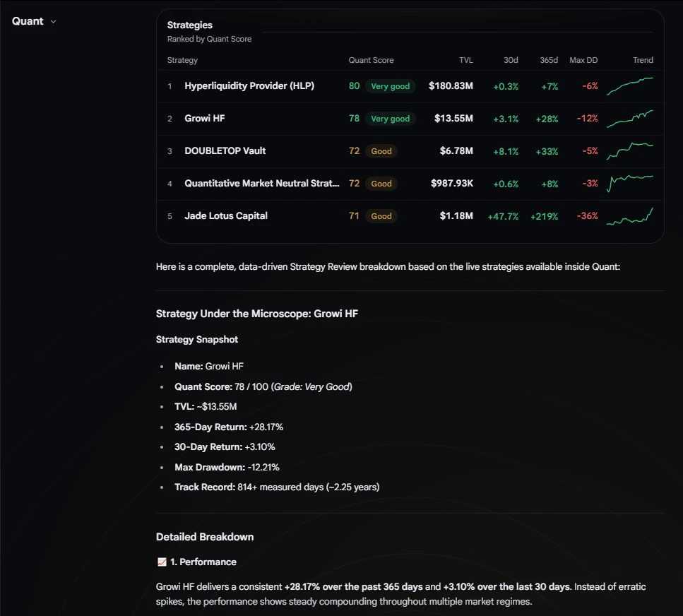Click the Very good badge for Hyperliquidity Provider
The image size is (683, 616).
391,86
